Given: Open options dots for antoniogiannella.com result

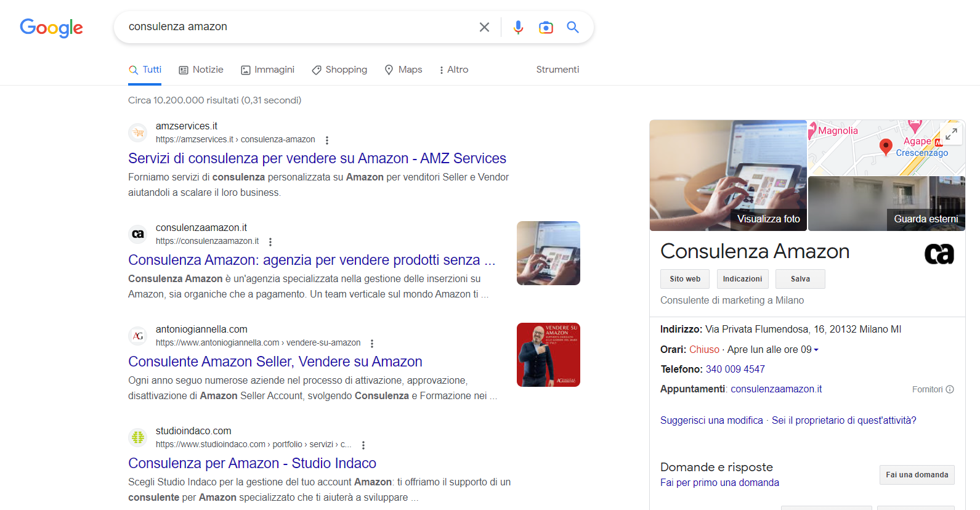Looking at the screenshot, I should click(372, 344).
